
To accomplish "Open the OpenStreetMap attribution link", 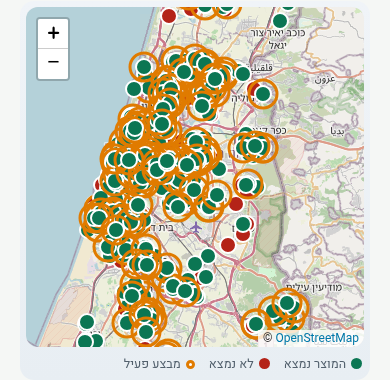I will pos(317,338).
